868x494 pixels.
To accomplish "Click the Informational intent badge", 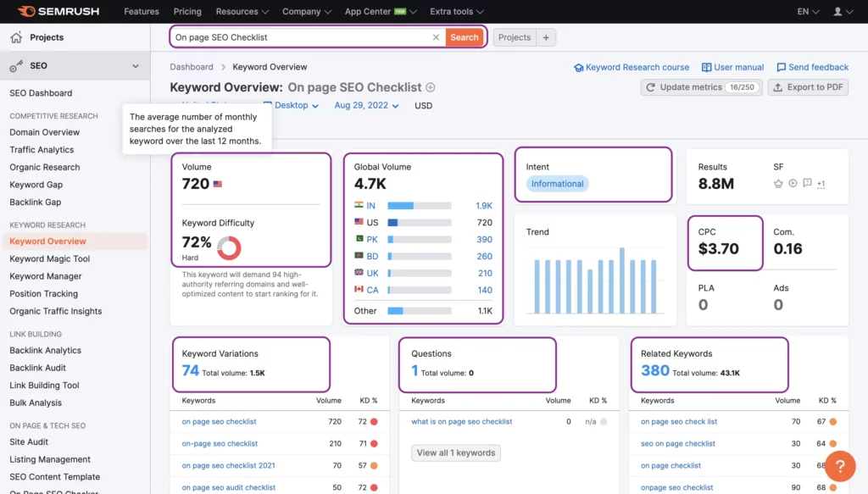I will click(x=557, y=184).
